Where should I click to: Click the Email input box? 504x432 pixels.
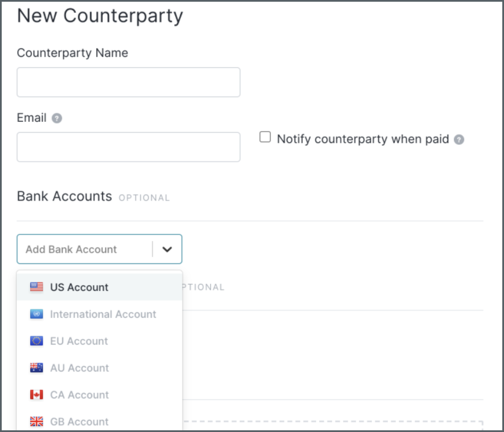coord(128,147)
